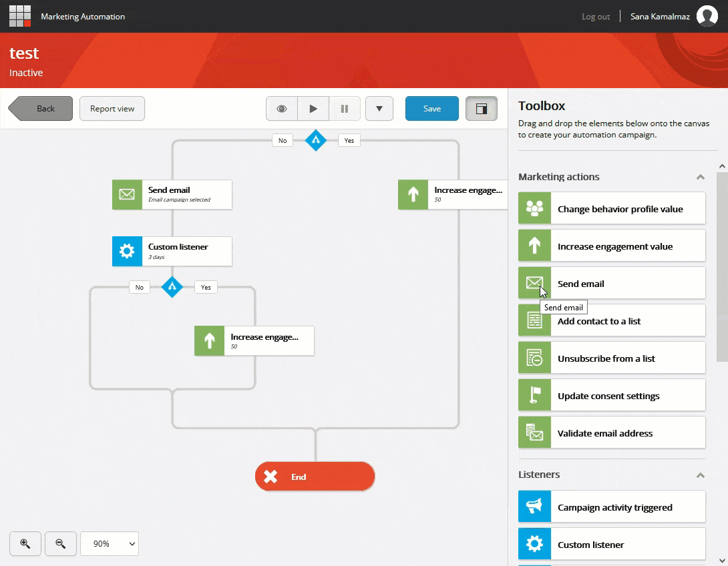Select the top decision point diamond
This screenshot has height=566, width=728.
point(316,140)
